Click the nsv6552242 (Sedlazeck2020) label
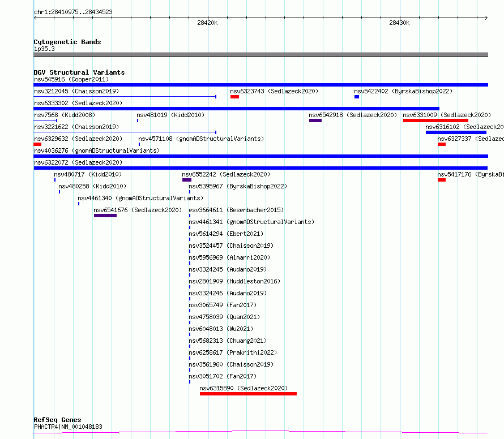Image resolution: width=504 pixels, height=439 pixels. (226, 174)
